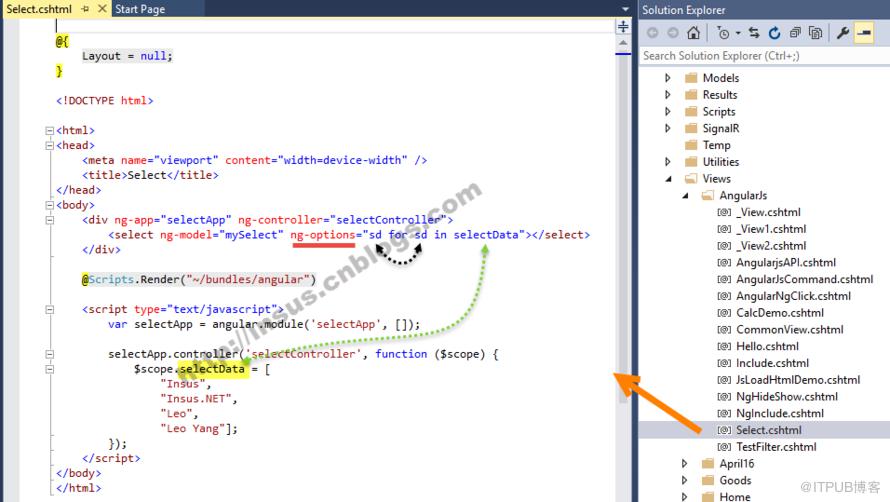Click the Solution Explorer panel title
Image resolution: width=890 pixels, height=502 pixels.
(683, 10)
